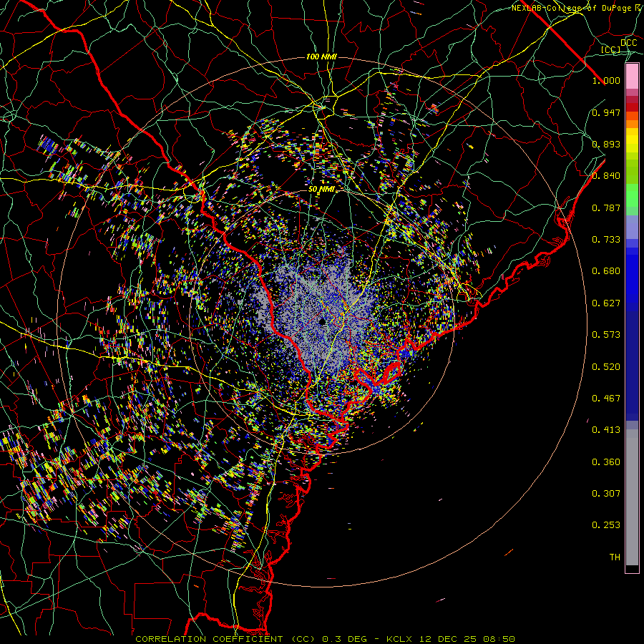Screen dimensions: 644x644
Task: Select the 0.840 value on color scale
Action: point(606,176)
